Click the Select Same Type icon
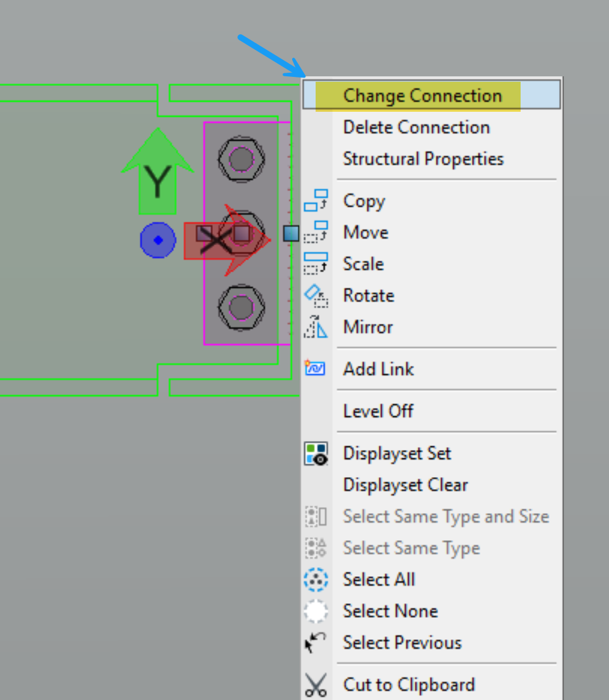Screen dimensions: 609x700 (x=316, y=548)
